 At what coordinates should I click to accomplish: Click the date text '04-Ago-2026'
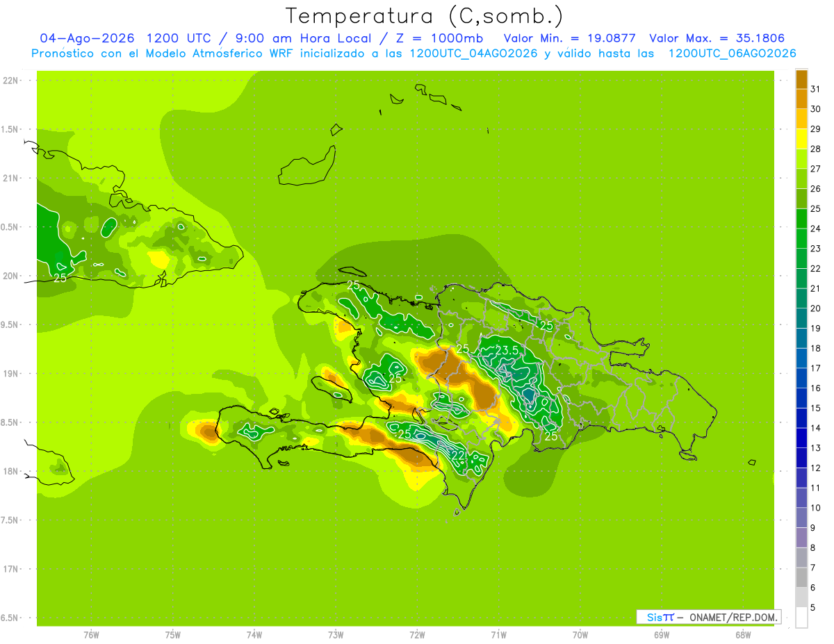tap(86, 38)
